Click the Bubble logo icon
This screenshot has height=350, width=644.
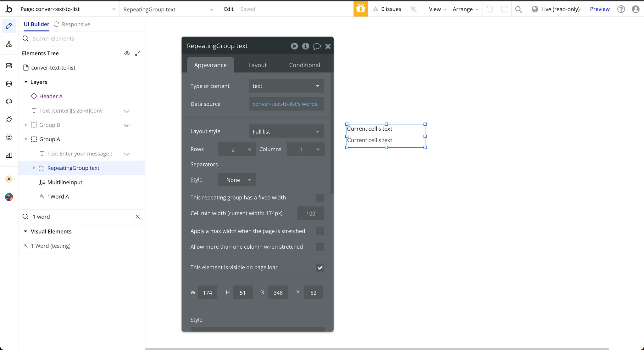[9, 9]
